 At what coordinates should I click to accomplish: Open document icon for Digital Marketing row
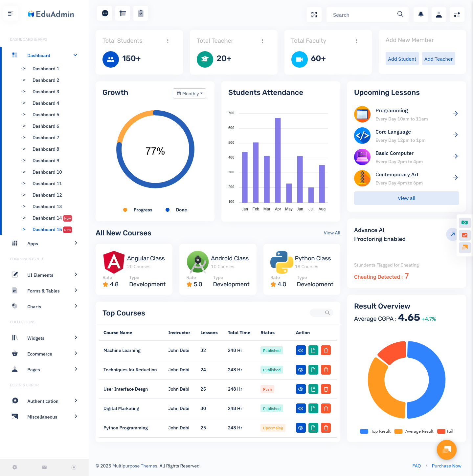tap(313, 409)
